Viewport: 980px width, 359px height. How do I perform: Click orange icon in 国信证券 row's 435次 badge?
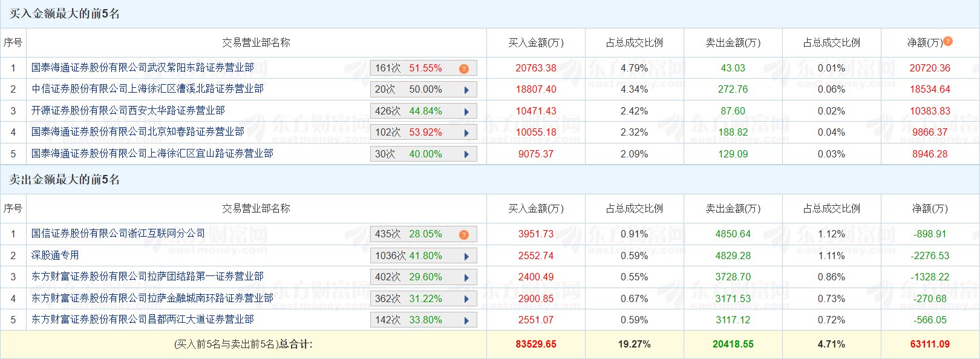click(x=464, y=234)
